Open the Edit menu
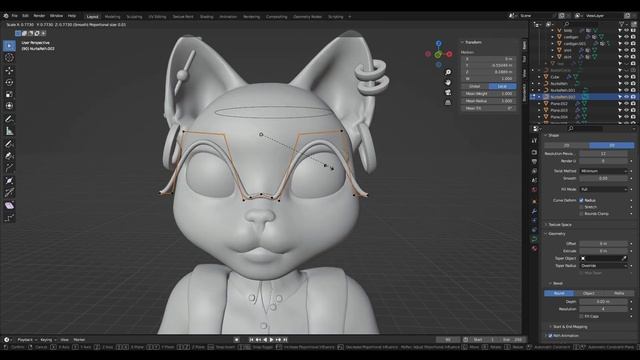This screenshot has width=640, height=360. tap(25, 16)
